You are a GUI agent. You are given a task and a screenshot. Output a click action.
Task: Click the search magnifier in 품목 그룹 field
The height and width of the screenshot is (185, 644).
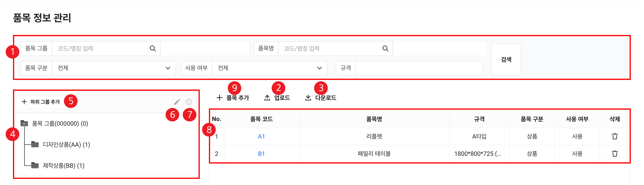[153, 49]
